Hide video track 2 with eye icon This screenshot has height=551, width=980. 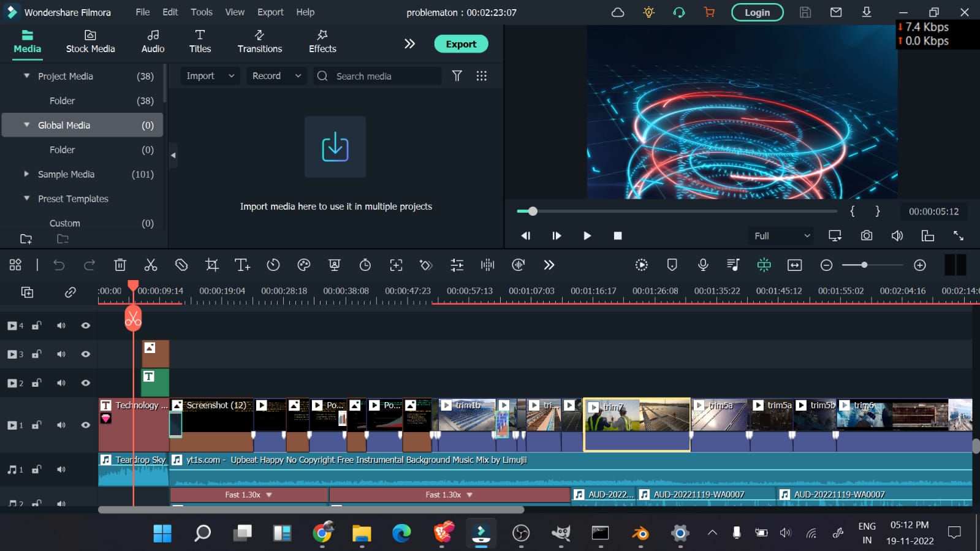point(86,383)
